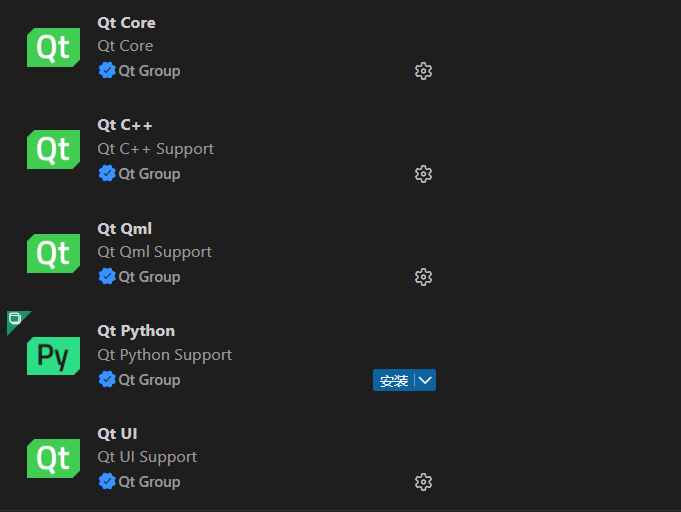
Task: Select the Qt UI Support description
Action: pos(147,457)
